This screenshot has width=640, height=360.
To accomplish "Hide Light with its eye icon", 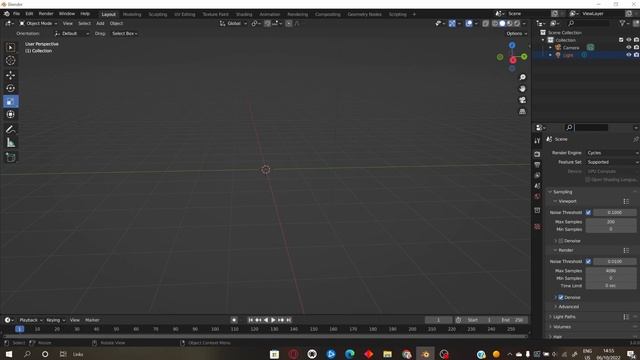I will [629, 55].
